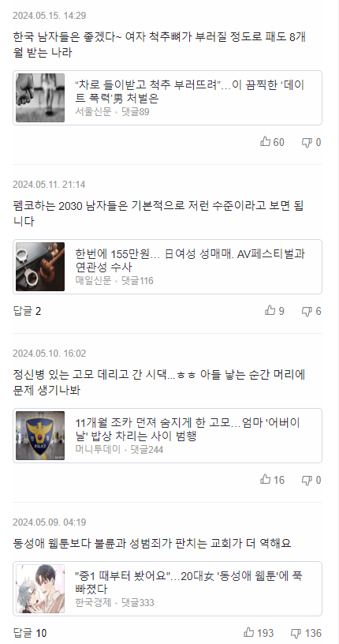Open article headline '11개월 조카 던져 숨지게 한 고모'
Viewport: 339px width, 644px height.
[x=187, y=429]
